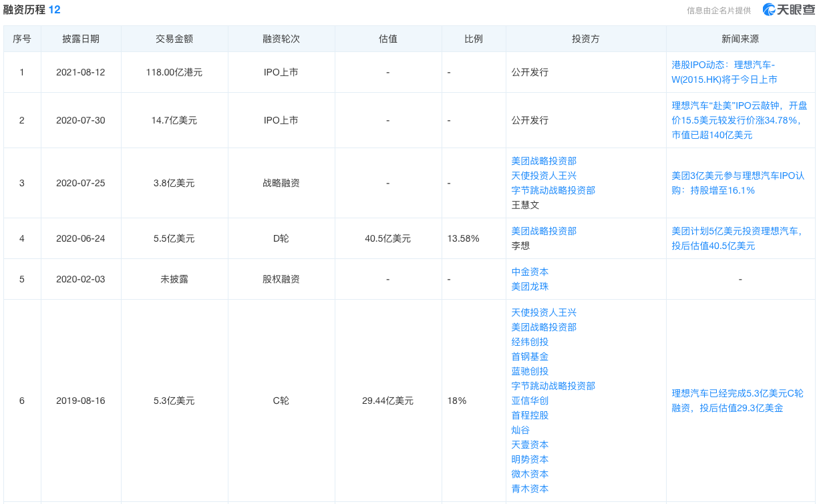Select the date cell 2020-07-25
The height and width of the screenshot is (504, 819).
coord(81,183)
